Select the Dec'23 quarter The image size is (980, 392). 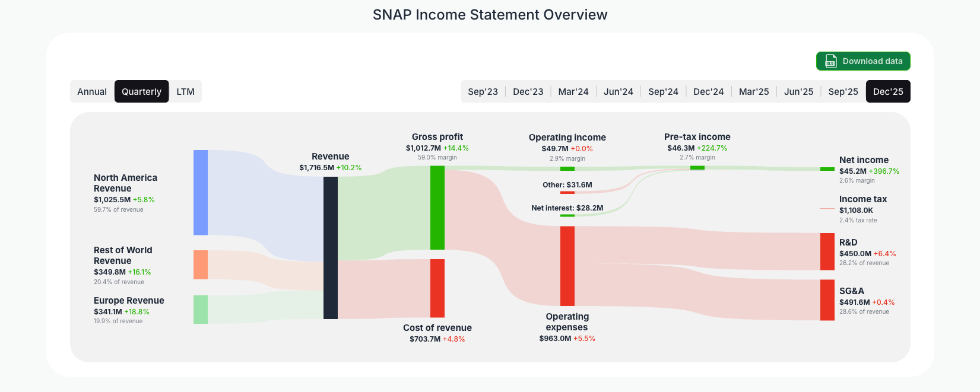[528, 91]
